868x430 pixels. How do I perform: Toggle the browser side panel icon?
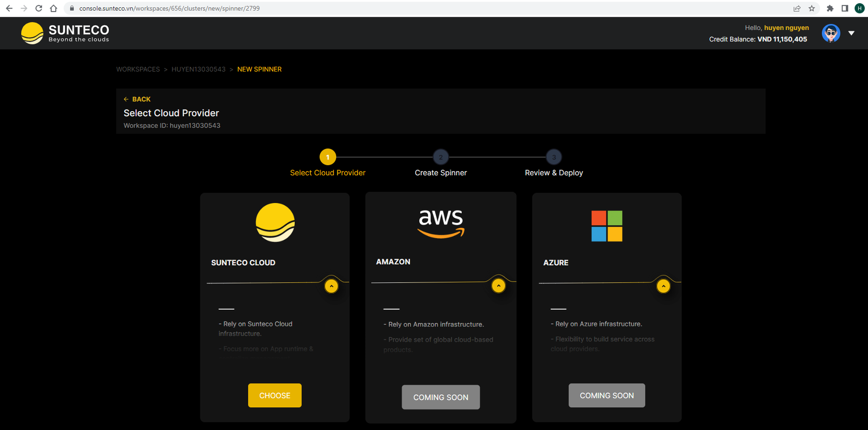(845, 8)
